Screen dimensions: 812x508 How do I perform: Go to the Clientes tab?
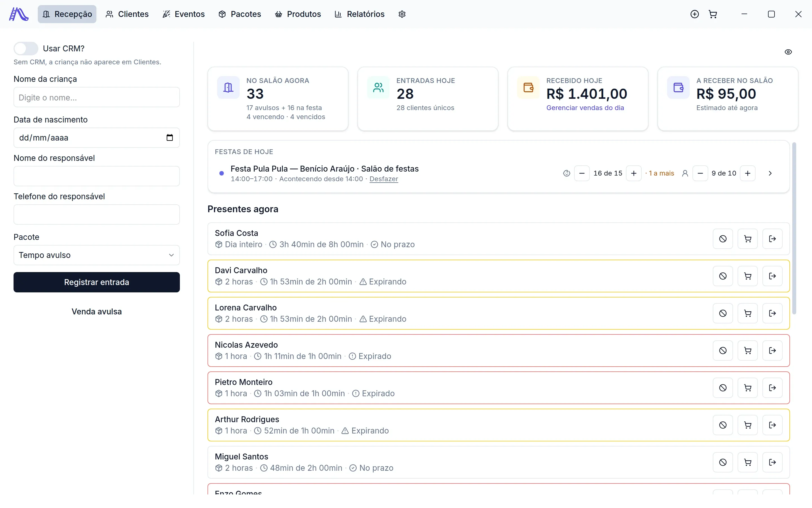click(127, 14)
